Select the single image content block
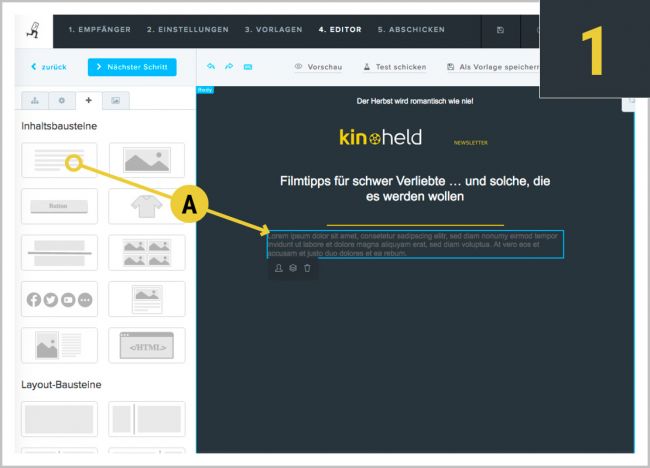Viewport: 650px width, 468px height. coord(147,160)
